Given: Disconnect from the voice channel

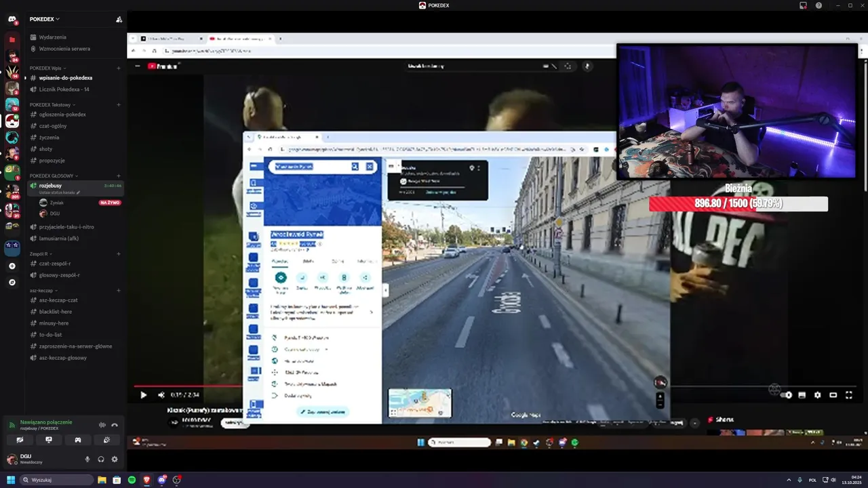Looking at the screenshot, I should 115,425.
